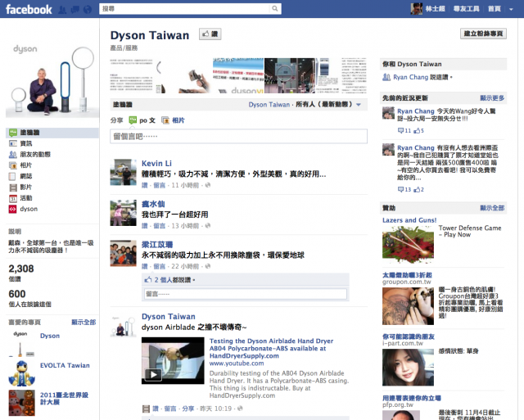Open Kevin Li's profile picture
The image size is (524, 420).
pyautogui.click(x=124, y=172)
